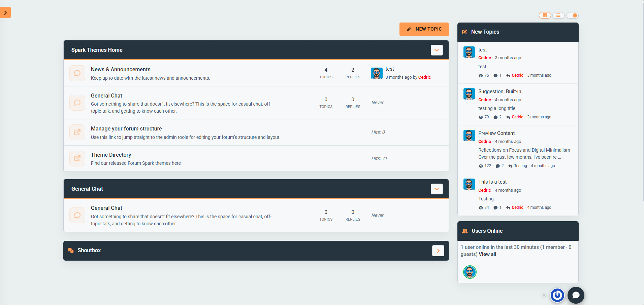644x305 pixels.
Task: Click the New Topics header edit icon
Action: [464, 32]
